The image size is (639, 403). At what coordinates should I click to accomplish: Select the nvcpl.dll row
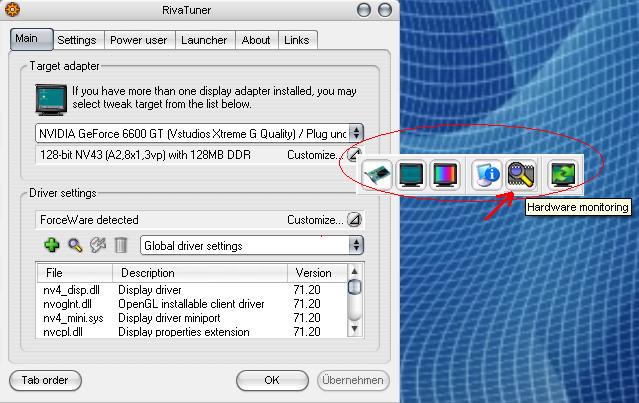tap(192, 331)
